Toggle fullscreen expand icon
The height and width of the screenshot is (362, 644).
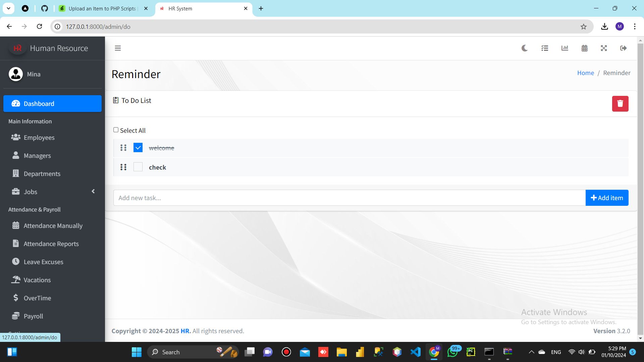[x=604, y=48]
